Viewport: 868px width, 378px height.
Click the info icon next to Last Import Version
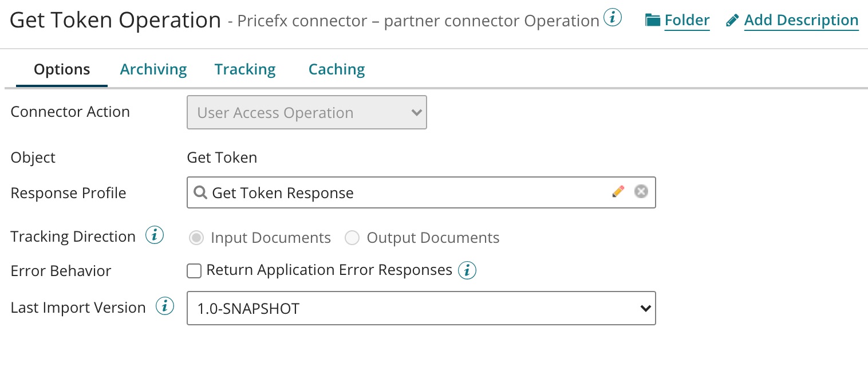165,306
